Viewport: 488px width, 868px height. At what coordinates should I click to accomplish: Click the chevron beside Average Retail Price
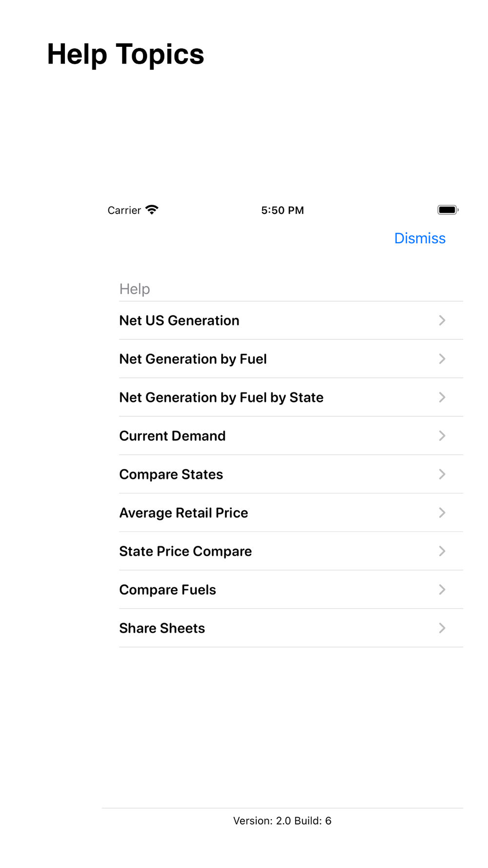point(442,513)
